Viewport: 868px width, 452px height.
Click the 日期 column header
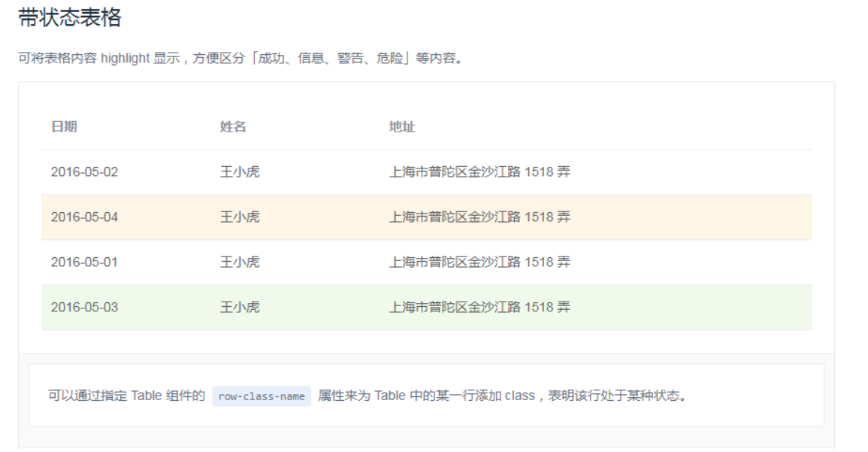click(64, 127)
